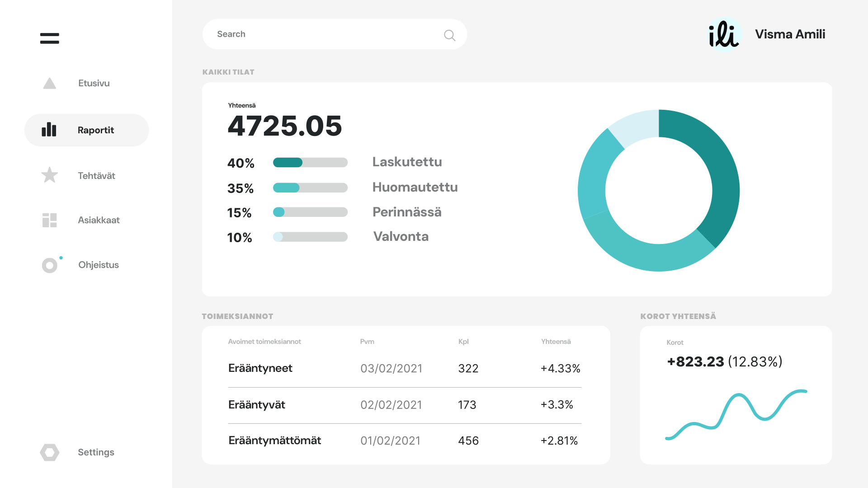Image resolution: width=868 pixels, height=488 pixels.
Task: Click the Perinnässä 15% progress bar
Action: (x=310, y=212)
